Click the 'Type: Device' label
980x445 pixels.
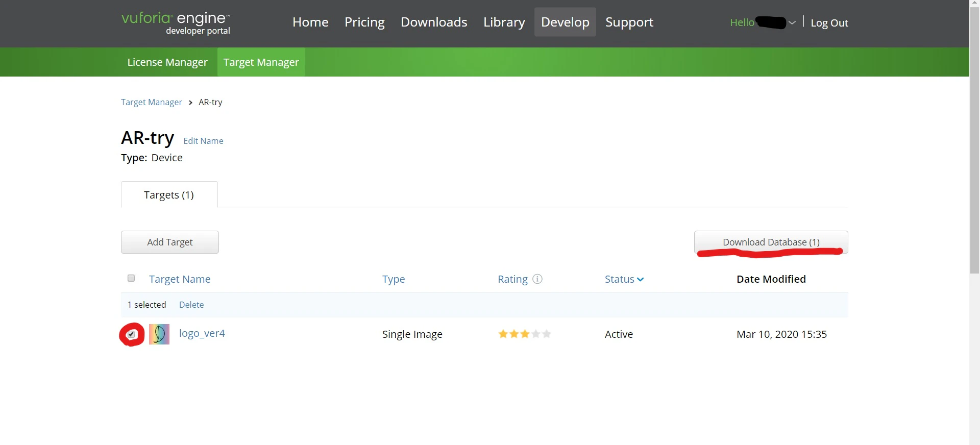(152, 158)
